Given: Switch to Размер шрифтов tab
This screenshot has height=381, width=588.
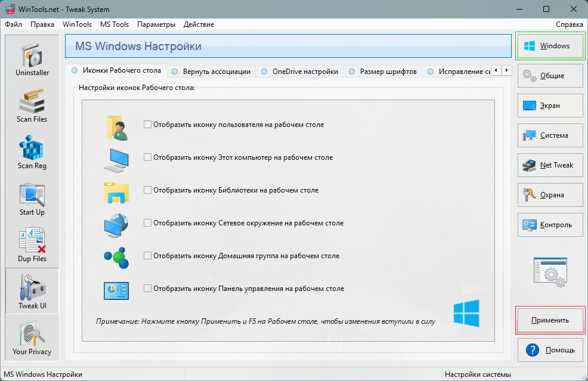Looking at the screenshot, I should 383,72.
